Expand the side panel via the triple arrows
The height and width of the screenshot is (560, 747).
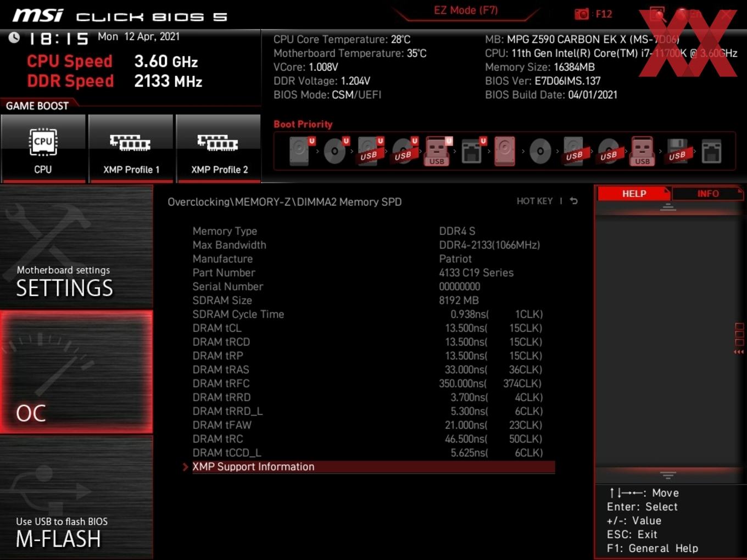[x=739, y=352]
